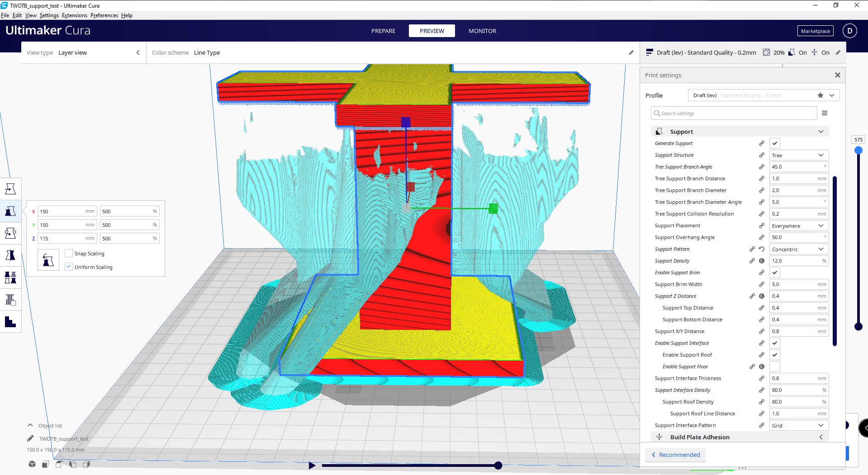The height and width of the screenshot is (475, 868).
Task: Close the Print settings panel
Action: pos(838,75)
